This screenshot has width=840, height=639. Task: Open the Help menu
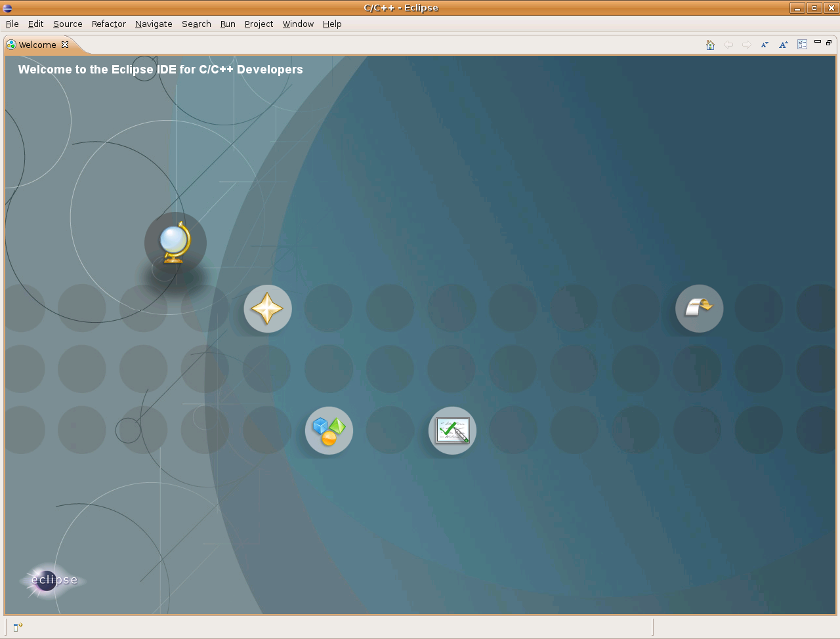332,24
